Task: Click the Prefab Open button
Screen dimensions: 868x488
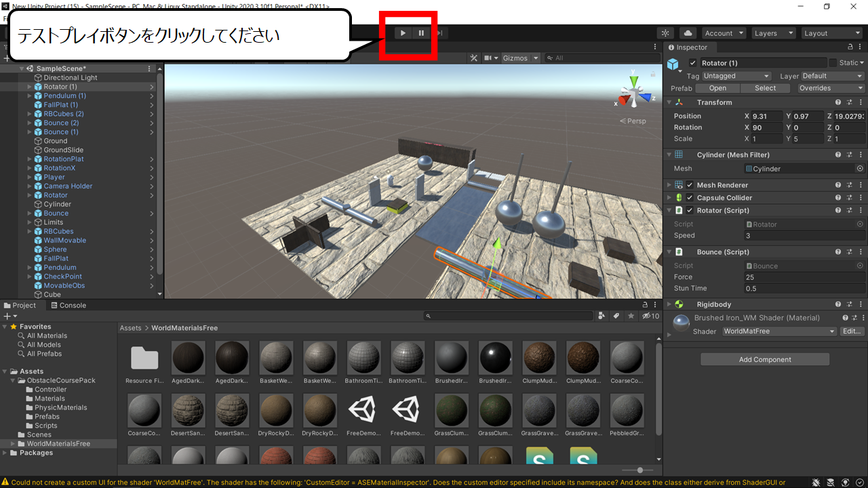Action: pos(717,88)
